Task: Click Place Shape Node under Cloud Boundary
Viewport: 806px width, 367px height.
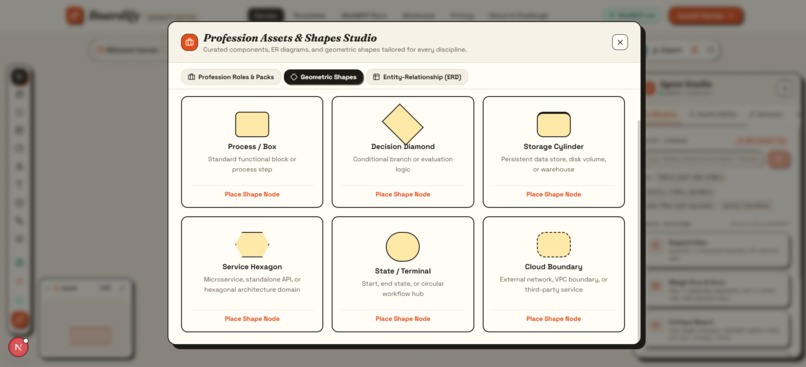Action: (554, 319)
